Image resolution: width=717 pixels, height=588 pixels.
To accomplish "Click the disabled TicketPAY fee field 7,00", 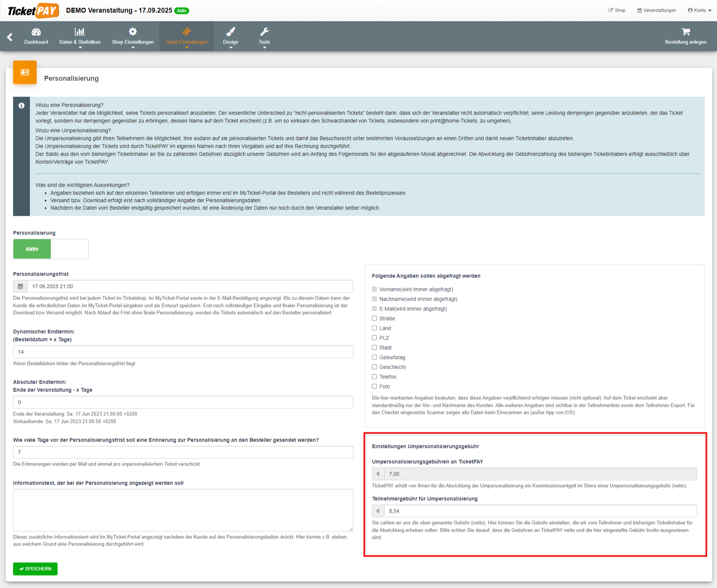I will coord(541,474).
